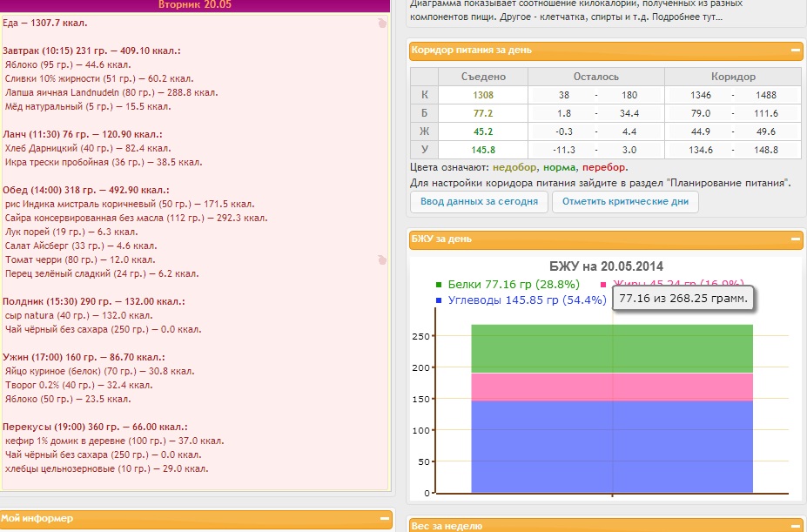807x532 pixels.
Task: Click the К row label in the table
Action: 424,95
